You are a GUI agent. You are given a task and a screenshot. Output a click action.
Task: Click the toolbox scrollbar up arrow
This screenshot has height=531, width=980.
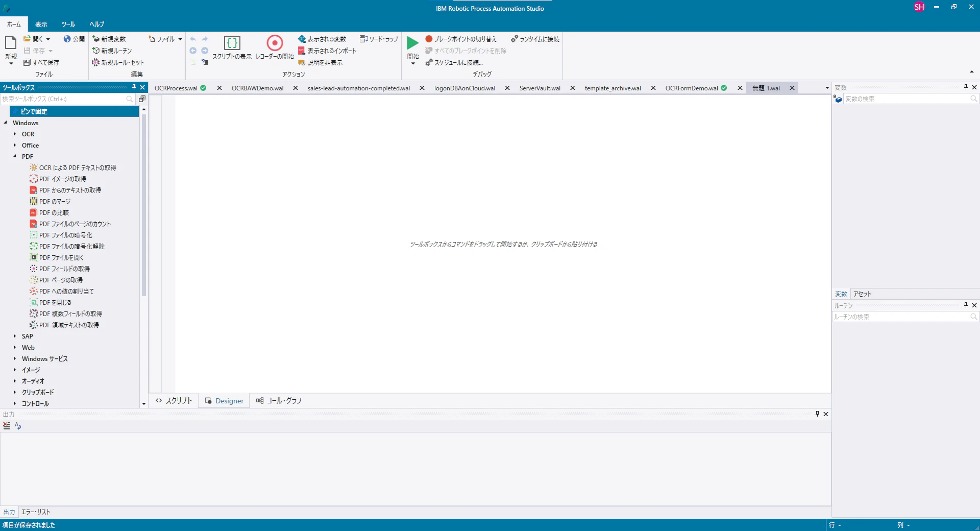(143, 110)
